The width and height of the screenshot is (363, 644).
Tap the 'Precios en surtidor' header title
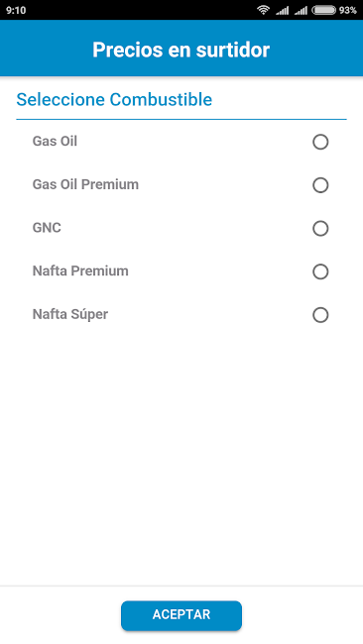[181, 50]
